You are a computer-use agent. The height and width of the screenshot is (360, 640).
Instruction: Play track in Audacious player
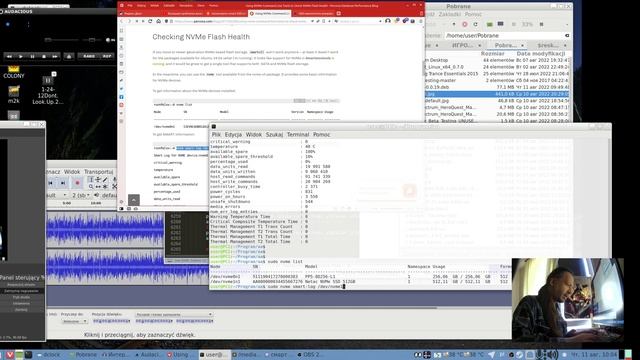pos(20,56)
